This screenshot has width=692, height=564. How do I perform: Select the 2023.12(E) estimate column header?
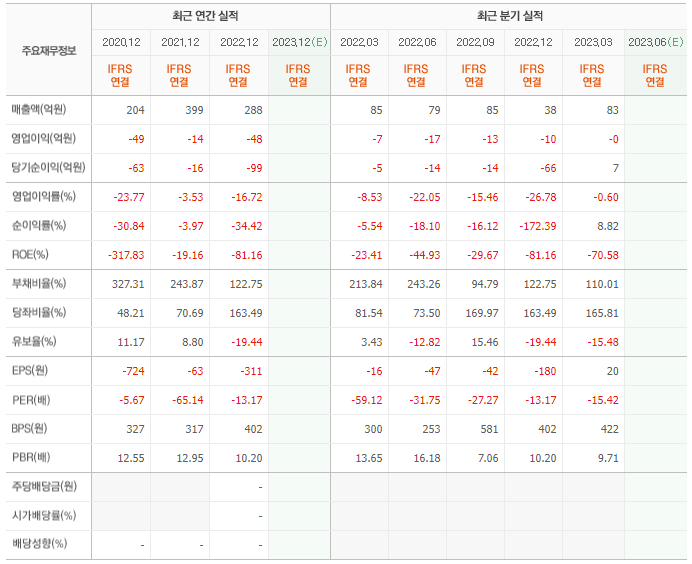300,42
